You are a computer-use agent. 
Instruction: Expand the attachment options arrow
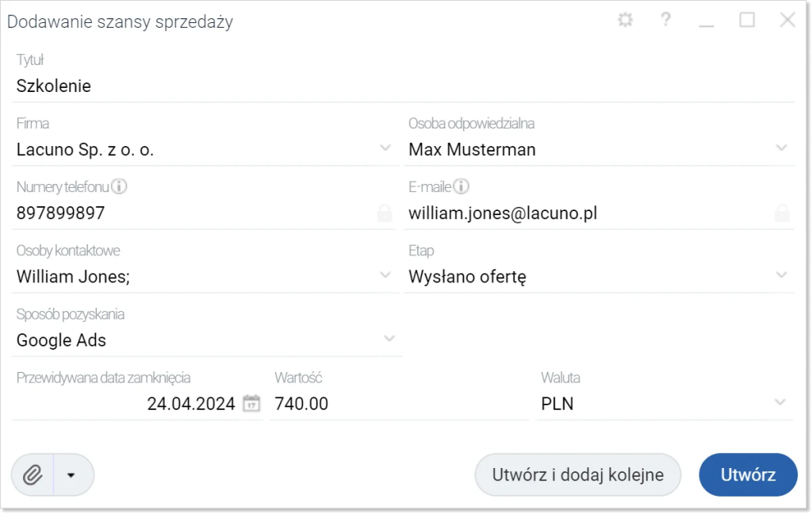[71, 475]
